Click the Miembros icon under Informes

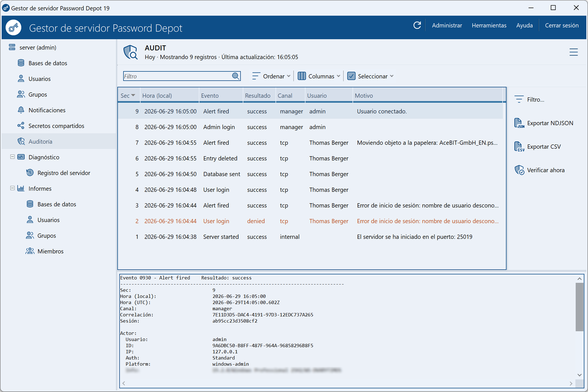point(30,251)
